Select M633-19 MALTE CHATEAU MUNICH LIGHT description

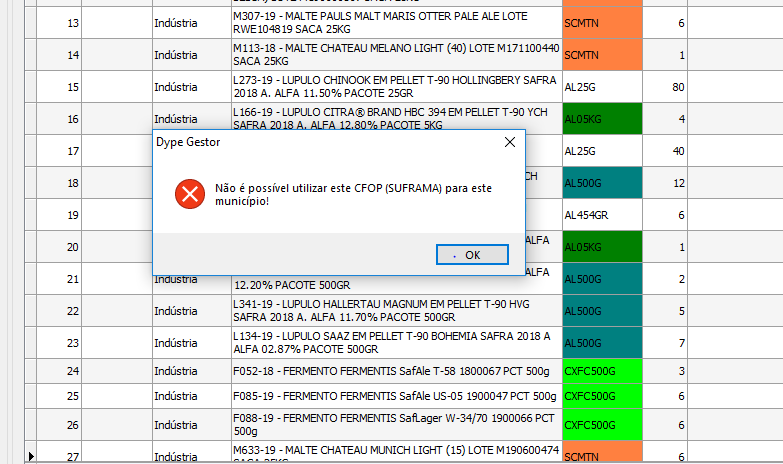[x=397, y=452]
